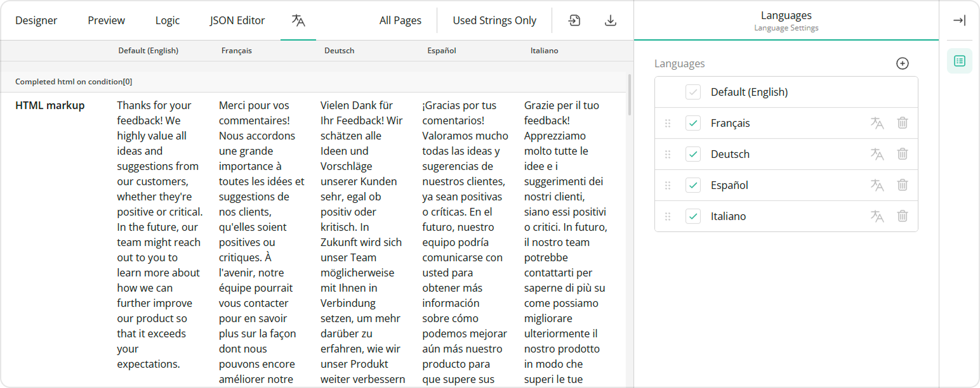Add a new language with the plus icon
The width and height of the screenshot is (980, 388).
(903, 63)
